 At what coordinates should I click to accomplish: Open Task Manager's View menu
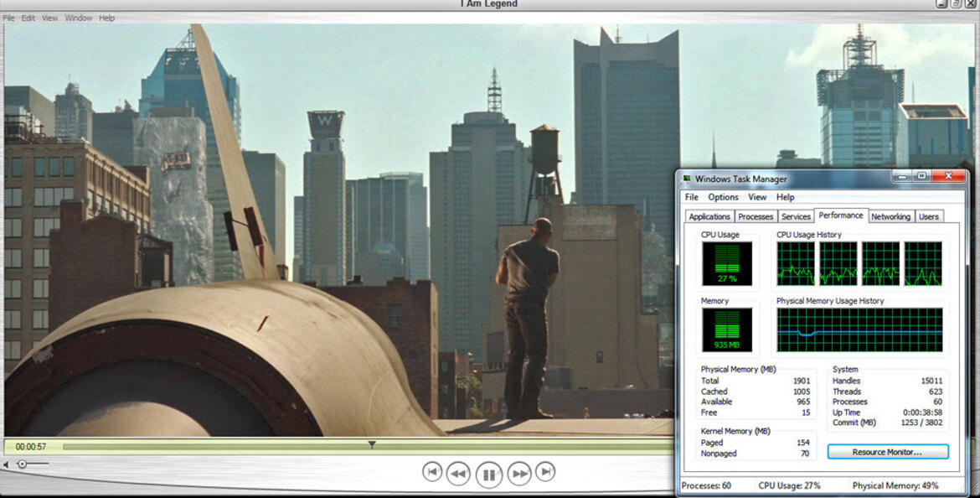click(x=757, y=197)
